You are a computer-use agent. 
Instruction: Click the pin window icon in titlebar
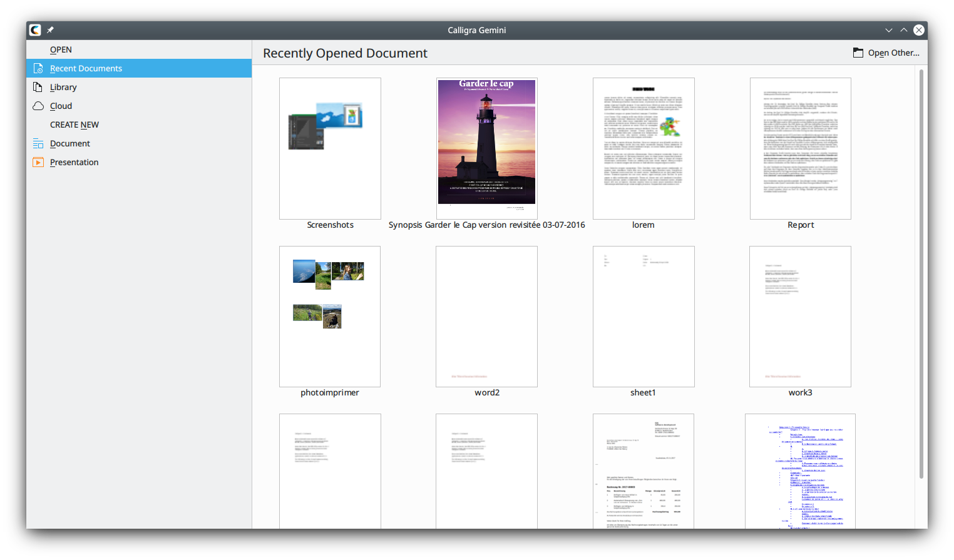pos(50,30)
